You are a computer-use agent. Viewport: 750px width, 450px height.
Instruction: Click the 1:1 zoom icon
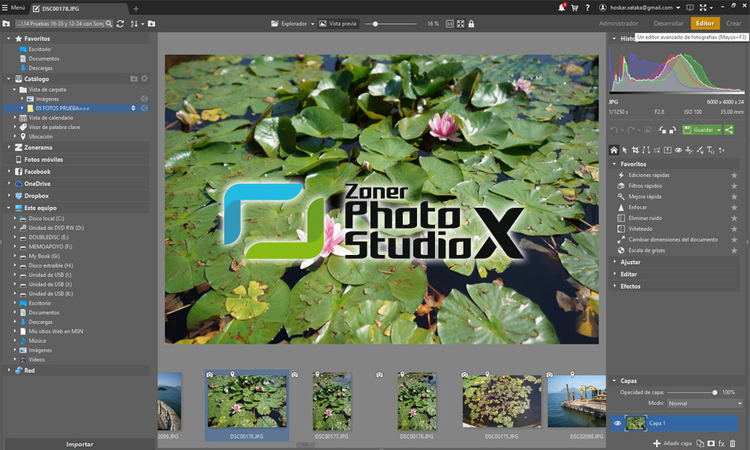coord(450,23)
